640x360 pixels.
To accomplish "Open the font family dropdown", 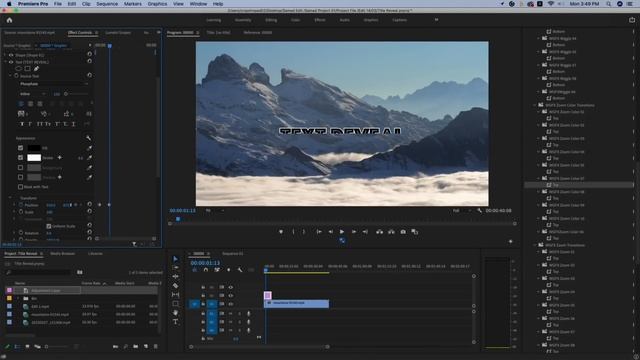I will (x=54, y=84).
